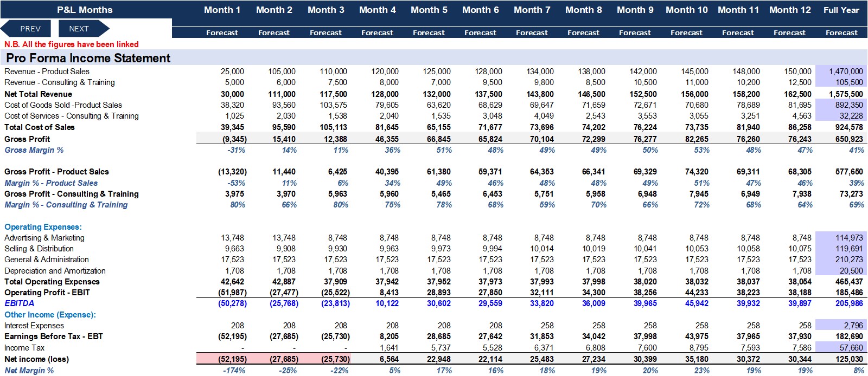Click Month 4 income tax value 1,641
The width and height of the screenshot is (868, 376).
tap(389, 348)
